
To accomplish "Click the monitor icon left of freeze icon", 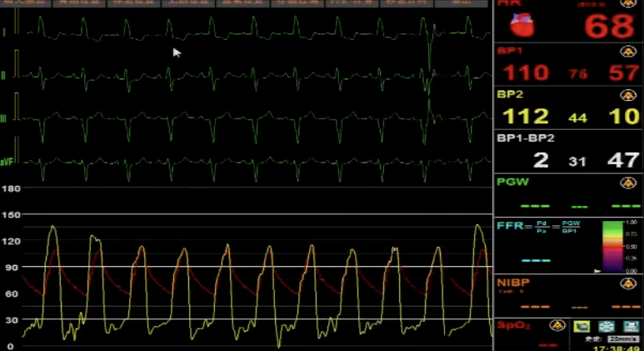I will 582,326.
